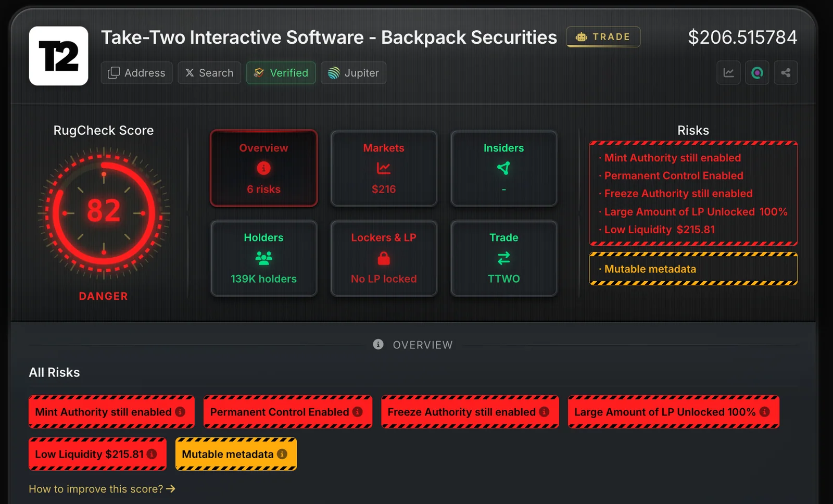The width and height of the screenshot is (833, 504).
Task: Click the X logo icon beside Search
Action: tap(190, 73)
